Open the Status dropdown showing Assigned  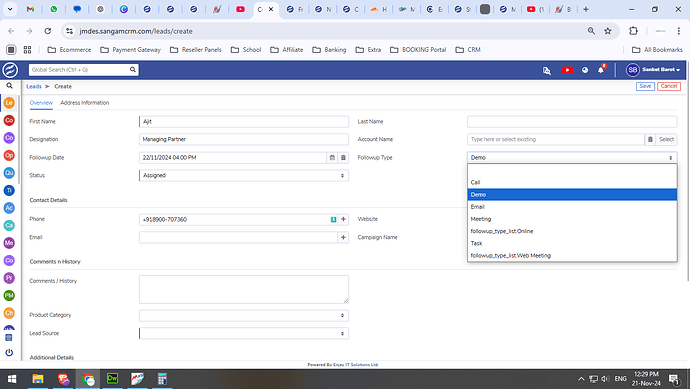pos(244,176)
